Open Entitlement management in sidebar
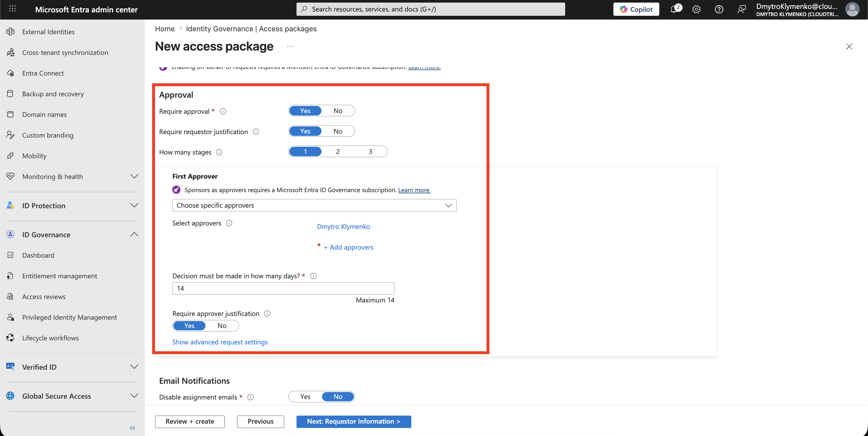The height and width of the screenshot is (436, 868). click(x=60, y=276)
